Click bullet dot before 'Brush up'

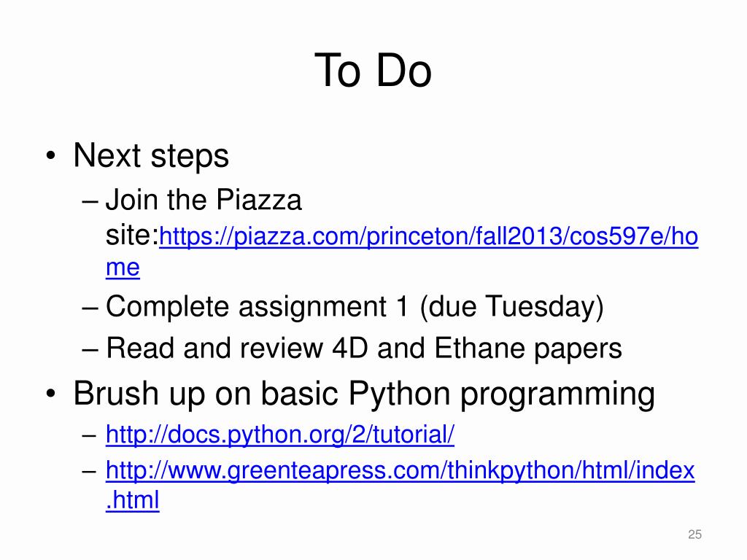[50, 394]
